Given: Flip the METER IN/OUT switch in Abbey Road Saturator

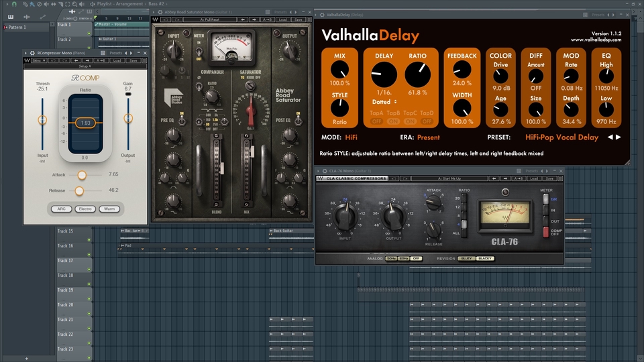Looking at the screenshot, I should click(199, 52).
